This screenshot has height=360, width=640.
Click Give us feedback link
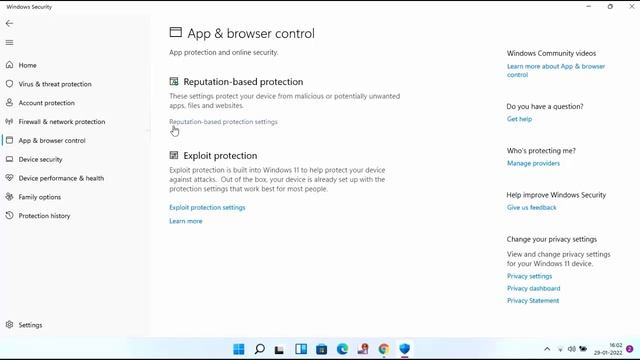tap(531, 207)
